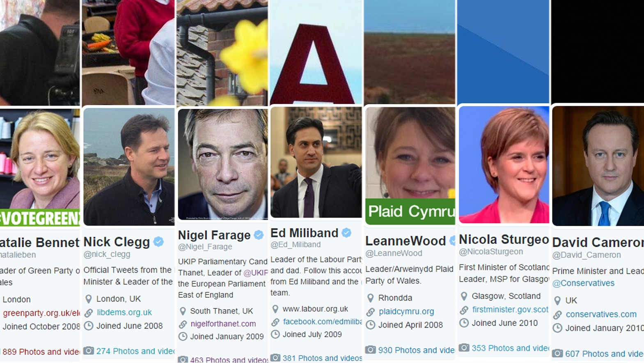Click camera icon beside 274 Photos and videos

point(89,351)
